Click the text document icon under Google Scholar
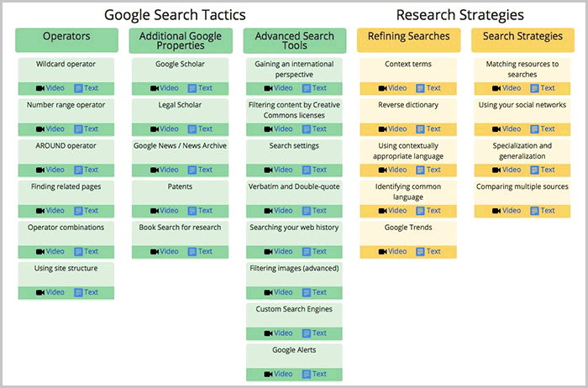The image size is (588, 388). pyautogui.click(x=192, y=88)
